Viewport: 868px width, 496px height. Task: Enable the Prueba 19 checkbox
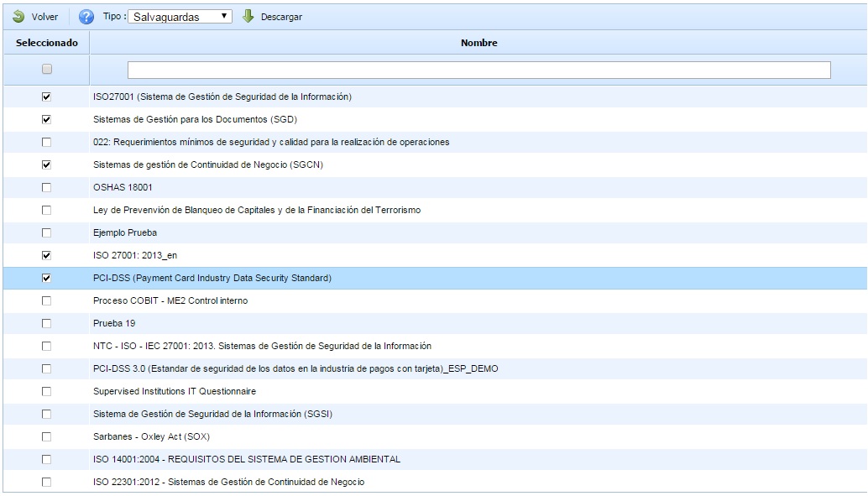[x=46, y=323]
